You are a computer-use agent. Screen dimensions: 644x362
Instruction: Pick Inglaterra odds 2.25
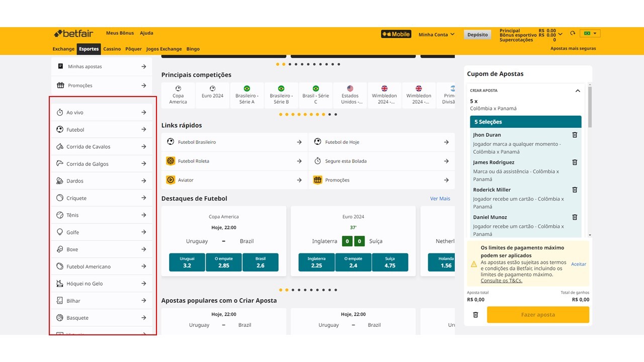click(x=317, y=262)
